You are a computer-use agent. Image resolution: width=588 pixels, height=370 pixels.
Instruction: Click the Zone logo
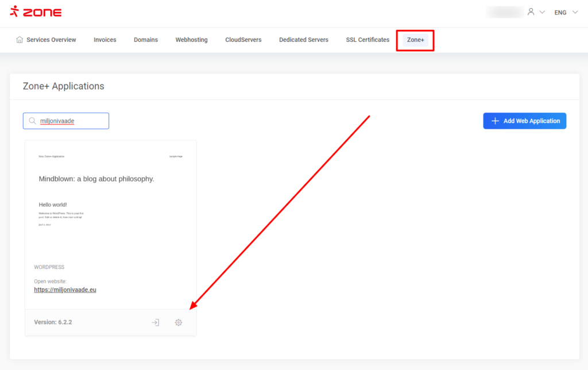coord(36,12)
